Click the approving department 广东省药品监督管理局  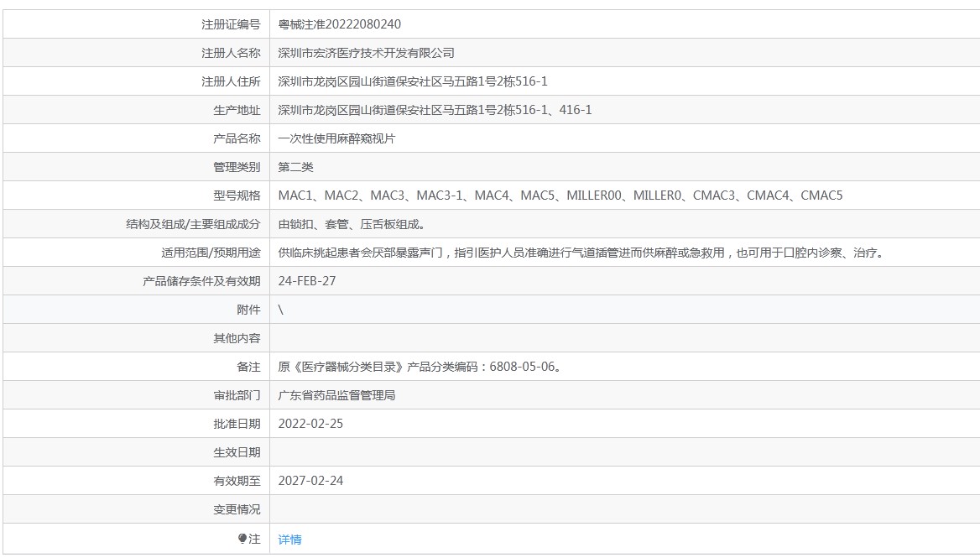[336, 395]
